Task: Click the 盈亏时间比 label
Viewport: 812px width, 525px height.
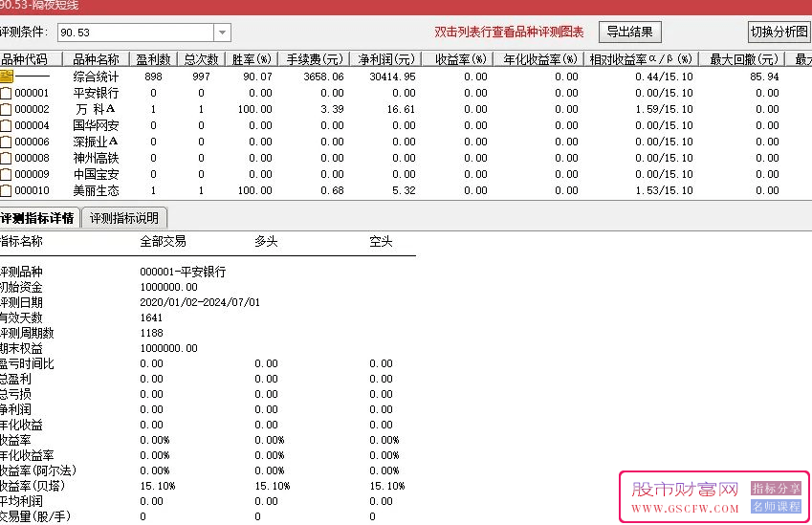Action: click(27, 363)
